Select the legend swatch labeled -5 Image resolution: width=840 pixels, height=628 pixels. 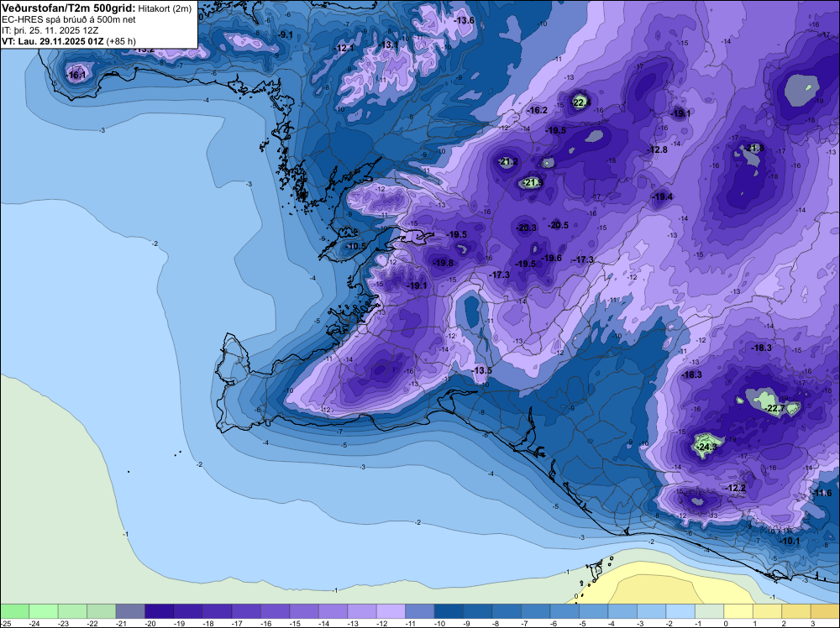[593, 611]
